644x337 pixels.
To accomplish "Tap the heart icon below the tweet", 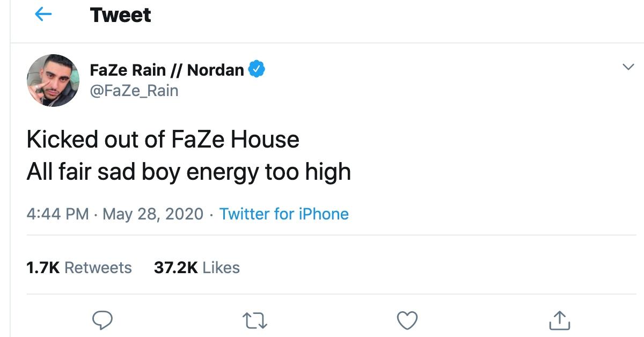I will click(x=408, y=320).
